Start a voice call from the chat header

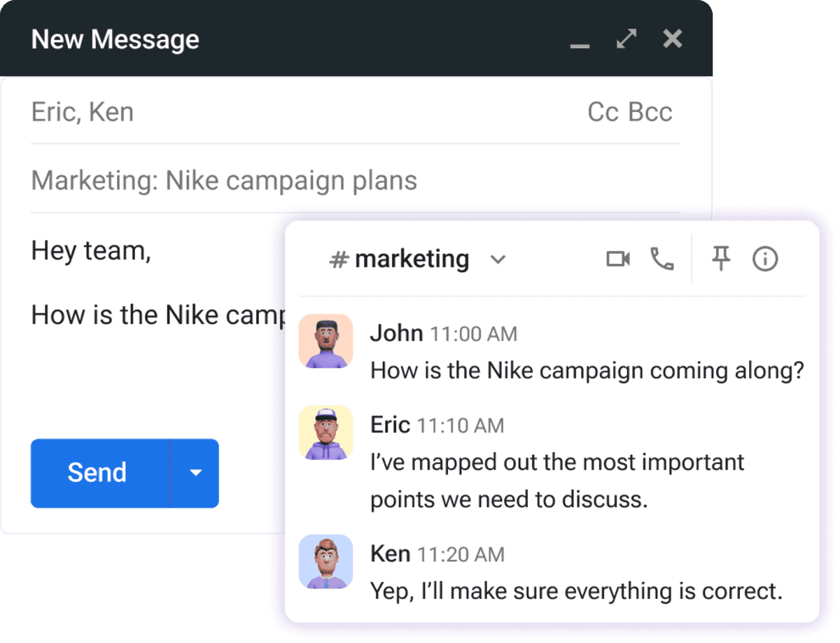pos(661,258)
